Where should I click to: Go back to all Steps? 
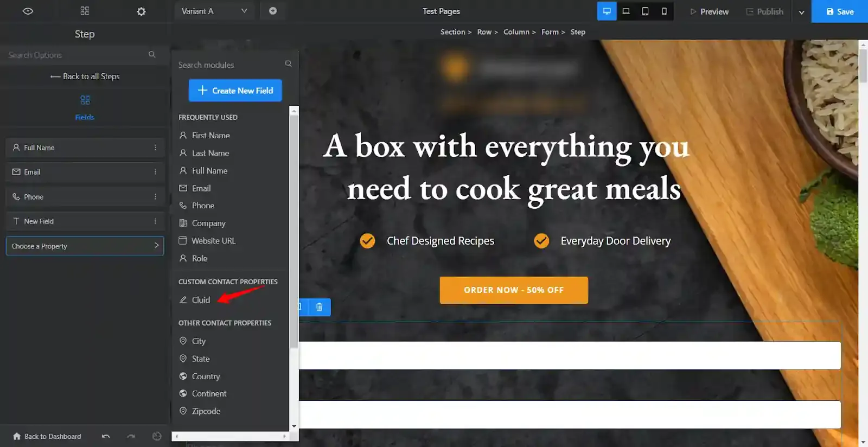(x=85, y=76)
